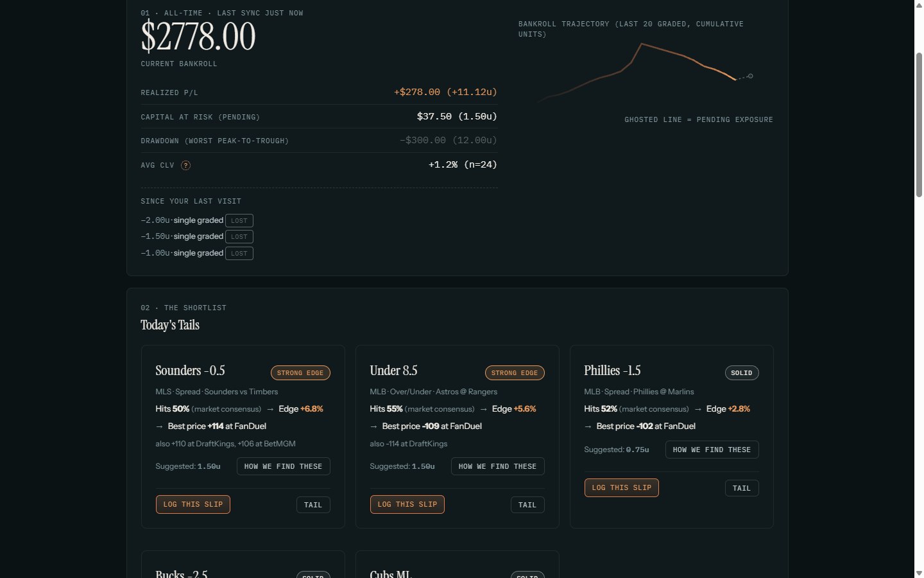Click 'Ghosted line = pending exposure' caption

[699, 119]
